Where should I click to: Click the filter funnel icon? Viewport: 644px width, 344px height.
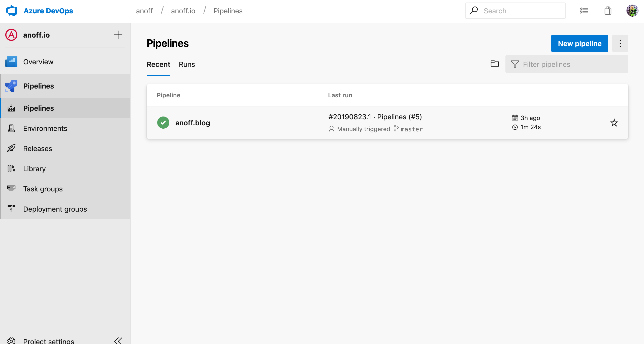tap(515, 64)
